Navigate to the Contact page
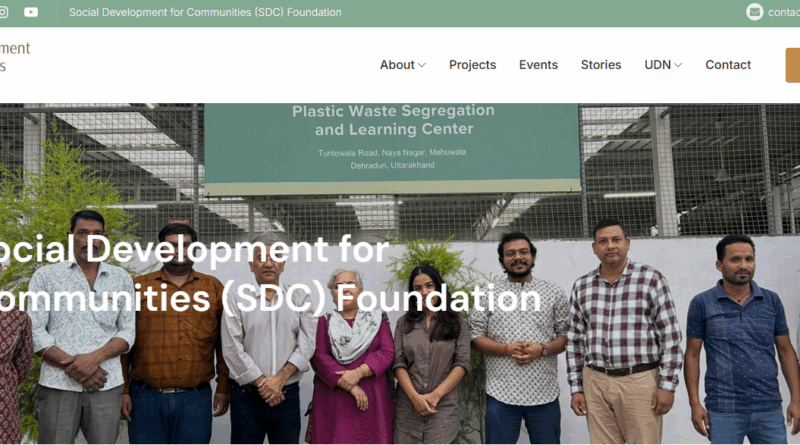Image resolution: width=800 pixels, height=445 pixels. point(728,65)
